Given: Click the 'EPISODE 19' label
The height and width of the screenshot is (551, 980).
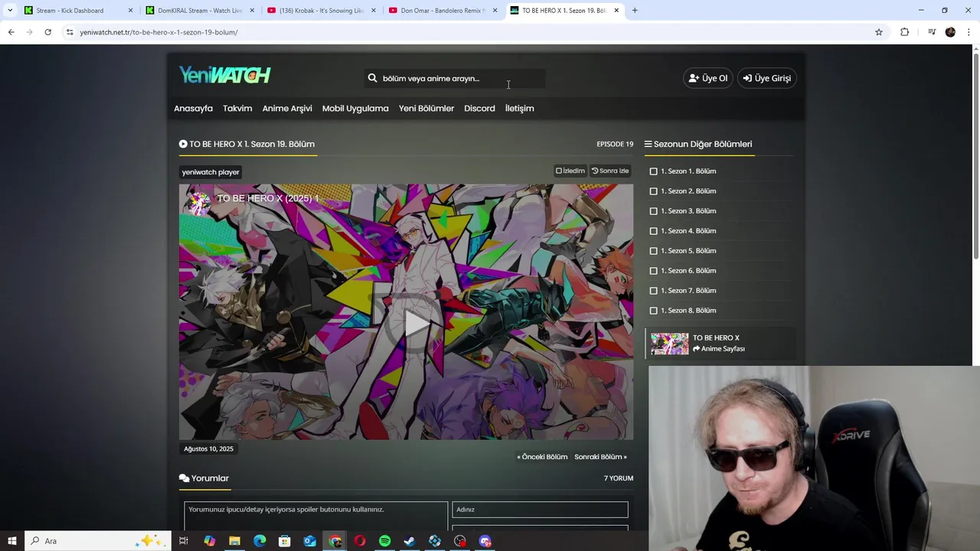Looking at the screenshot, I should pyautogui.click(x=615, y=144).
